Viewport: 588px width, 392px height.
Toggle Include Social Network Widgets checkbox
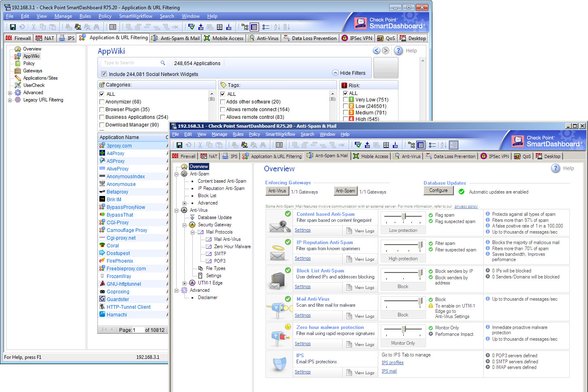[x=104, y=74]
